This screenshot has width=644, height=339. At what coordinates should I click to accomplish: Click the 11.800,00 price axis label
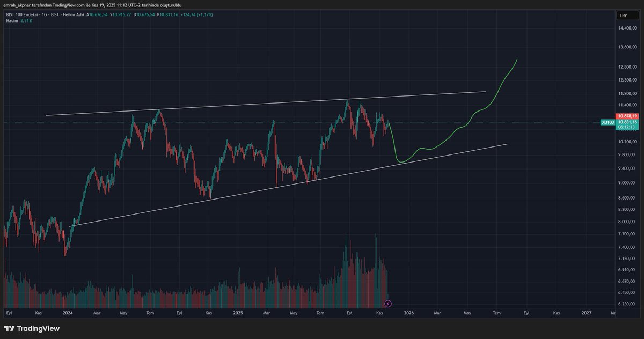(x=627, y=93)
